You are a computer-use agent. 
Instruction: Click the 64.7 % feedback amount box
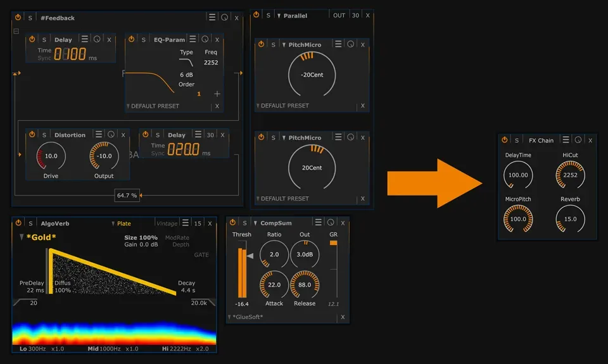pyautogui.click(x=127, y=196)
